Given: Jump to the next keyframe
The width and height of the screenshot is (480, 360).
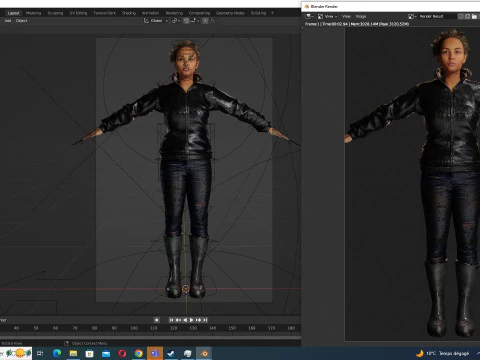Looking at the screenshot, I should click(x=198, y=320).
